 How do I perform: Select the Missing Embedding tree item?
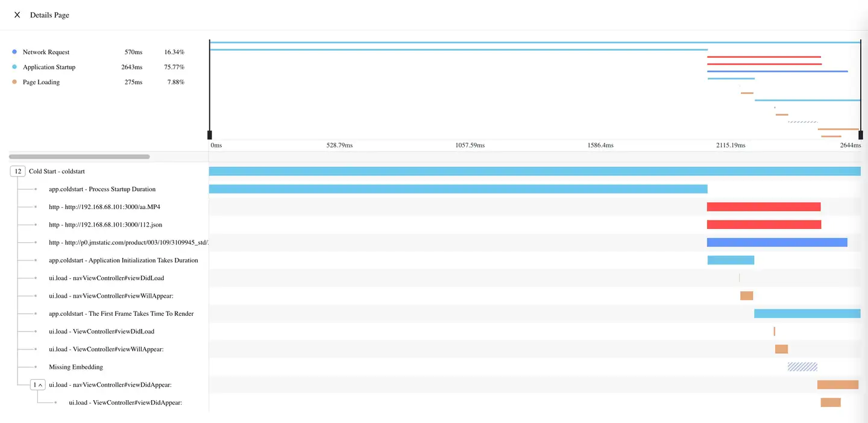pos(76,367)
